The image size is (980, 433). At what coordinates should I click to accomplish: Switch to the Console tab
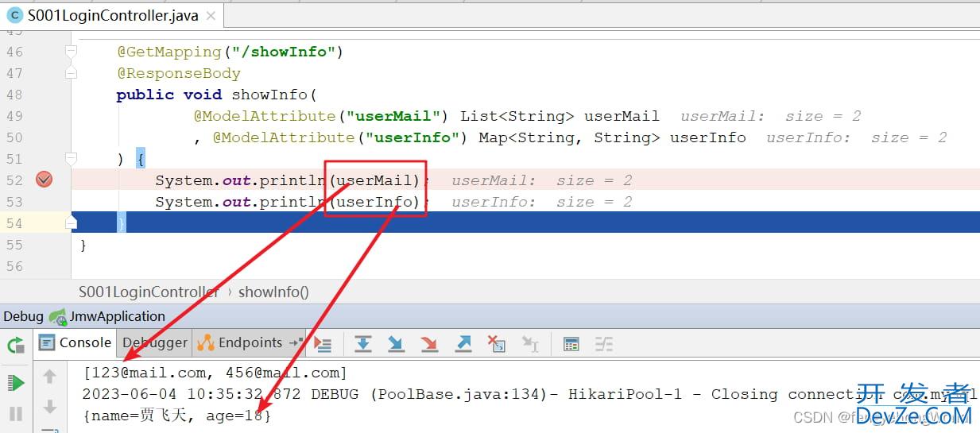(76, 342)
